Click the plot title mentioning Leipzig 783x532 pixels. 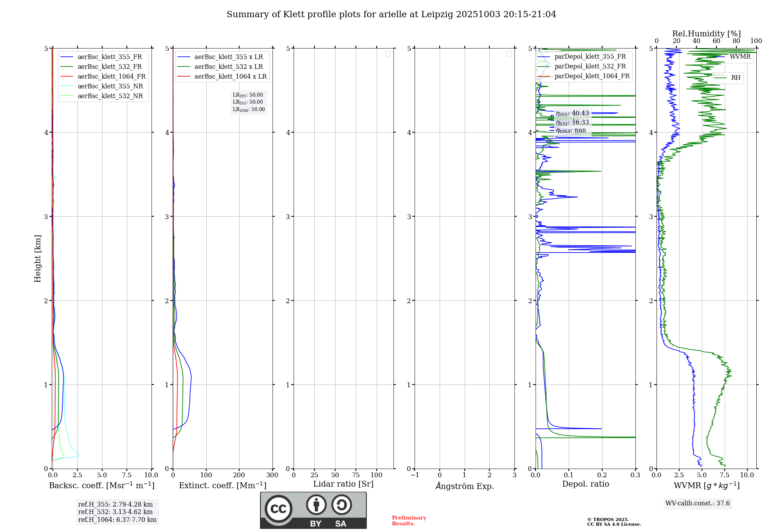click(x=391, y=14)
